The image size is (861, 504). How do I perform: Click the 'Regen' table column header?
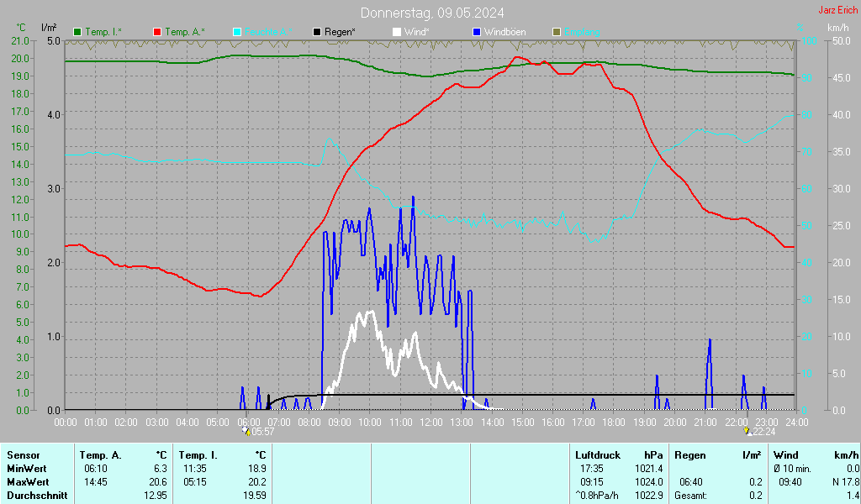689,455
